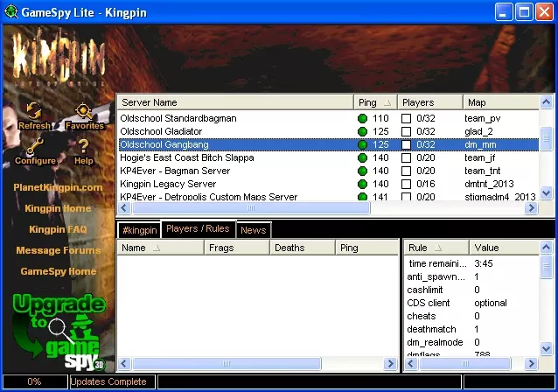Sort servers by Ping column header

coord(375,102)
